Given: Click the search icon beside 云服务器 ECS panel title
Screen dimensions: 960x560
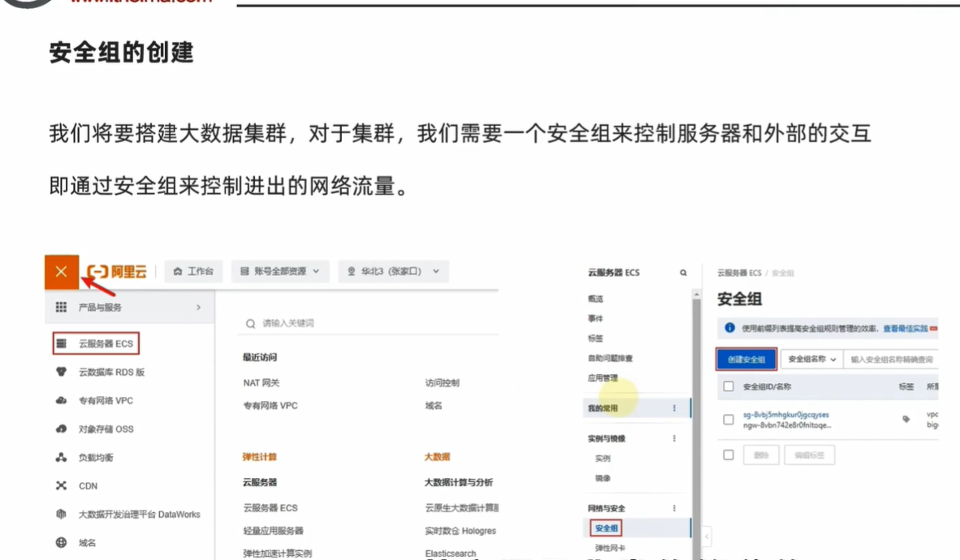Looking at the screenshot, I should pos(683,273).
